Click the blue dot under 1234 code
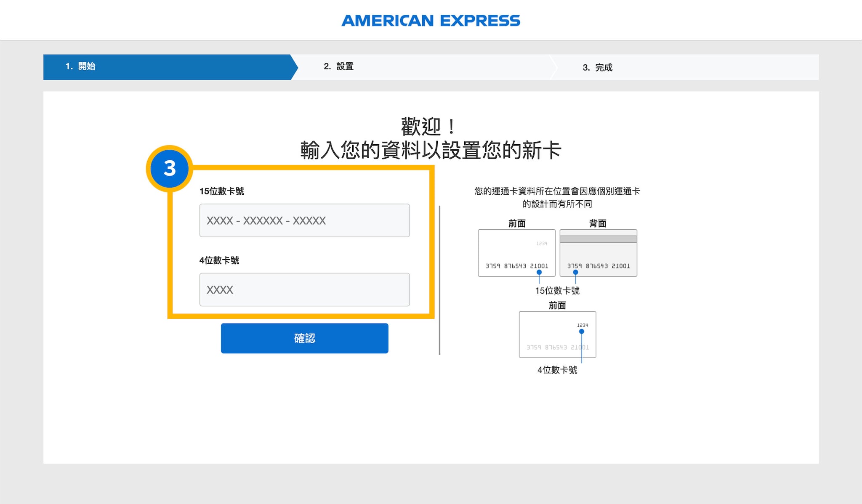 click(582, 332)
